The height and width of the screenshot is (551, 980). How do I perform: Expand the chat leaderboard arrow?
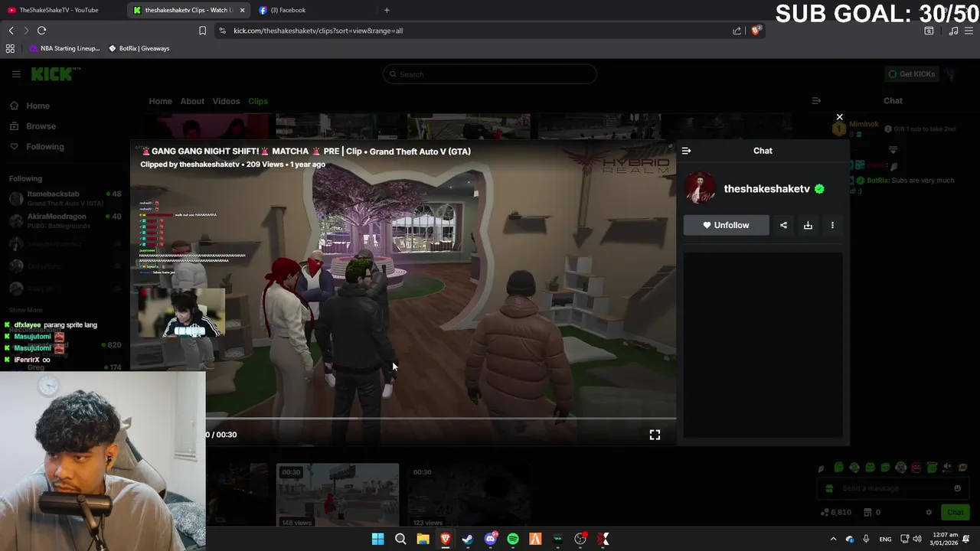click(893, 150)
